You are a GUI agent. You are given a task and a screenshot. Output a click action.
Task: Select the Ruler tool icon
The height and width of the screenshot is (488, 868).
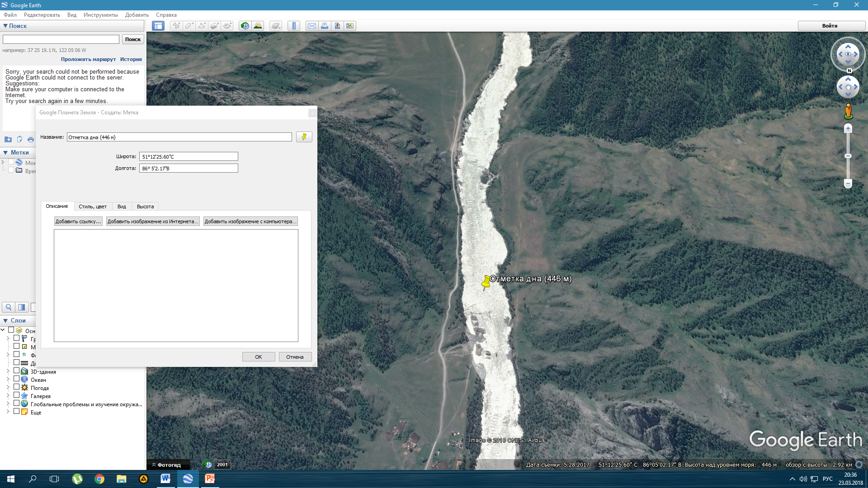coord(294,26)
